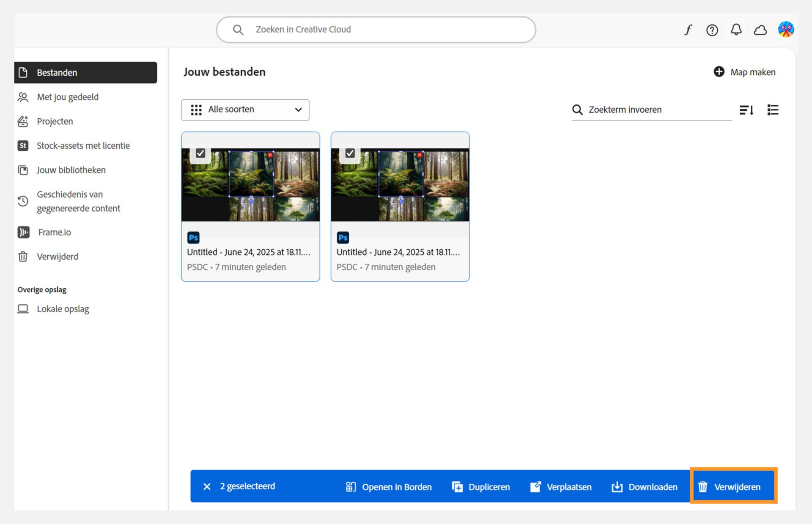The height and width of the screenshot is (524, 812).
Task: Click the second file's Untitled name
Action: coord(398,252)
